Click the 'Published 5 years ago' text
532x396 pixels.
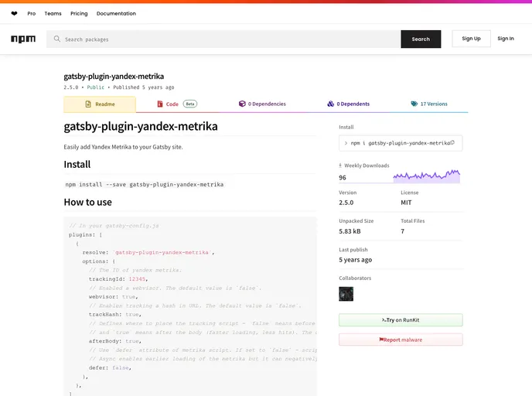click(x=144, y=87)
